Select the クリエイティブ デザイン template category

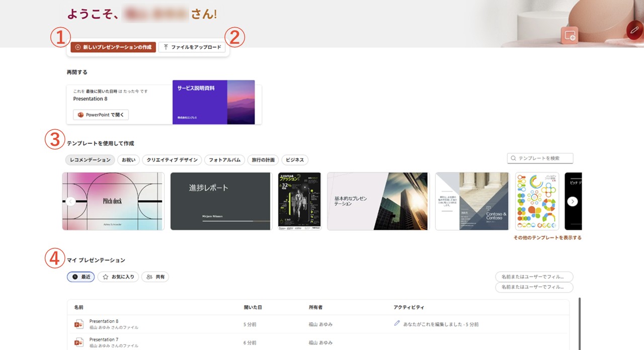172,160
